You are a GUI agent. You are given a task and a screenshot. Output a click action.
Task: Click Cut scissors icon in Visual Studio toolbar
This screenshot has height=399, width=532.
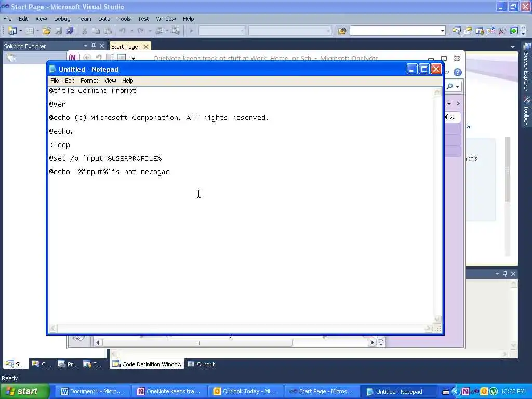(x=85, y=31)
